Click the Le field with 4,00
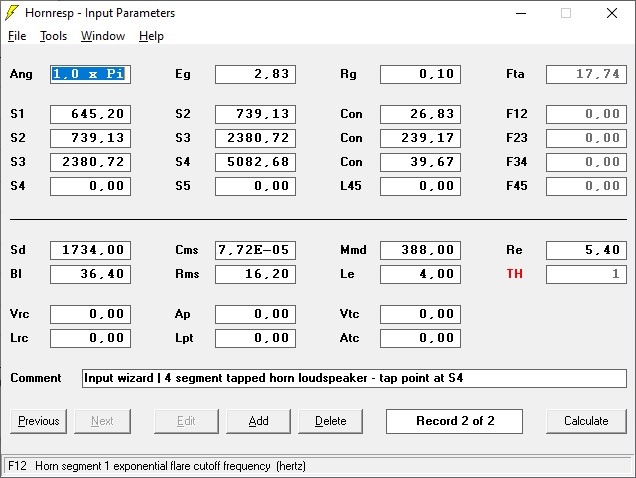This screenshot has height=478, width=636. click(x=421, y=274)
